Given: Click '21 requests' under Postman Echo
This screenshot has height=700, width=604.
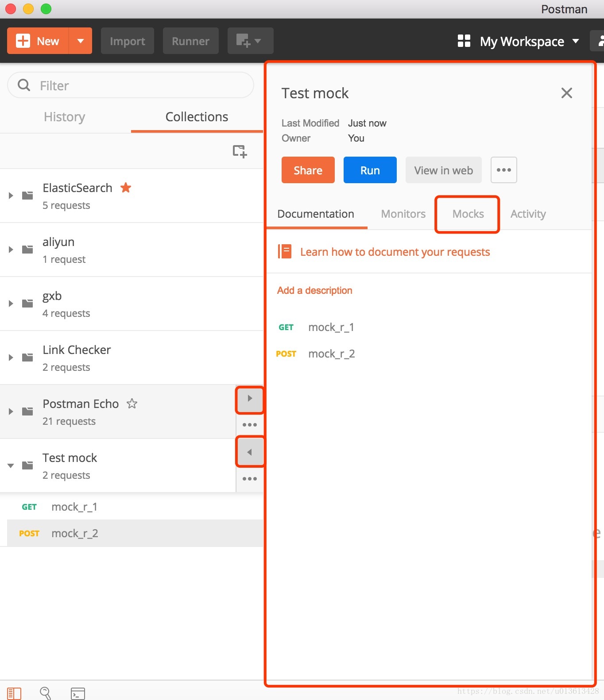Looking at the screenshot, I should [69, 421].
